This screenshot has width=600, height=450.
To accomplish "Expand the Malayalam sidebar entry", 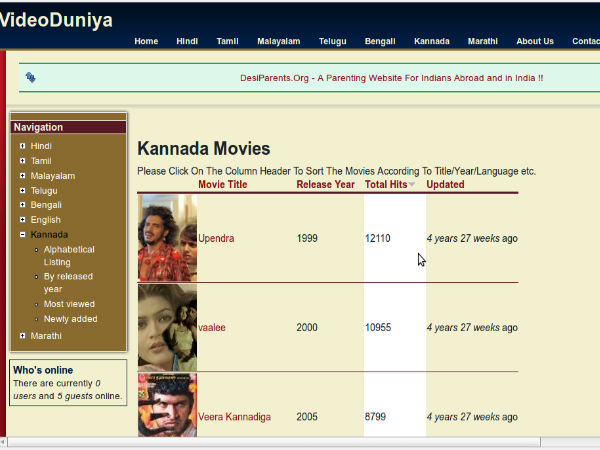I will (x=22, y=176).
